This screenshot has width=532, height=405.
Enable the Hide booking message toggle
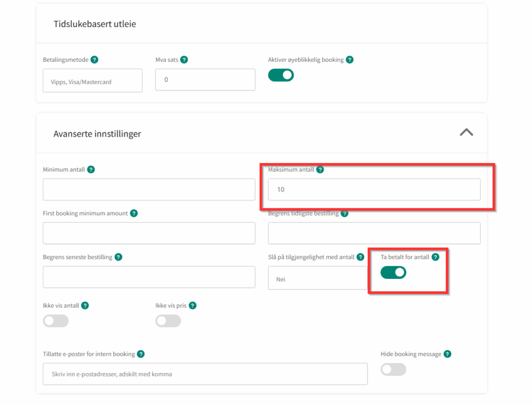[393, 369]
